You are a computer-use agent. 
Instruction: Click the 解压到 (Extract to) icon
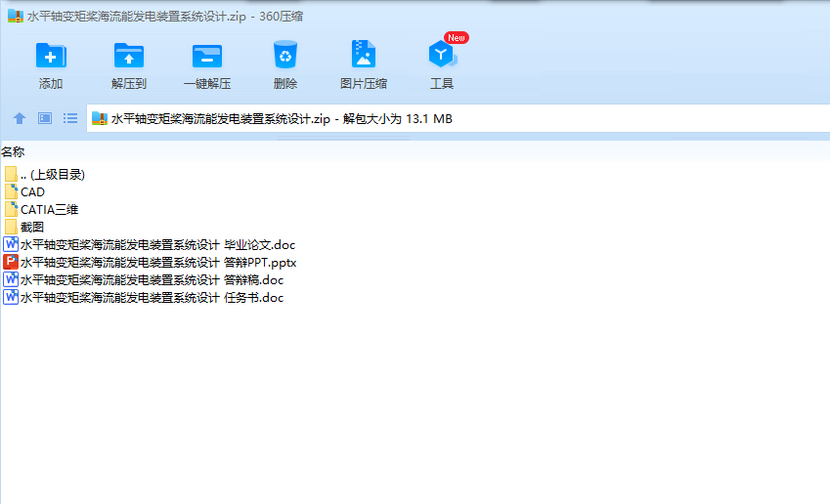click(x=129, y=56)
